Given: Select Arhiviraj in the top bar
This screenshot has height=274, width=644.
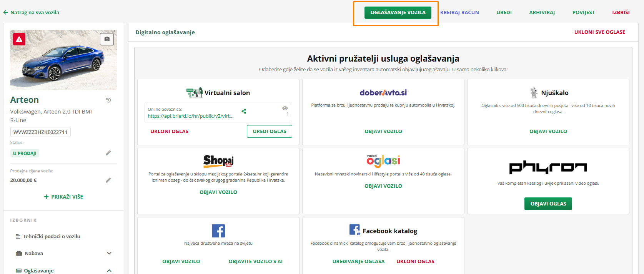Looking at the screenshot, I should tap(542, 12).
